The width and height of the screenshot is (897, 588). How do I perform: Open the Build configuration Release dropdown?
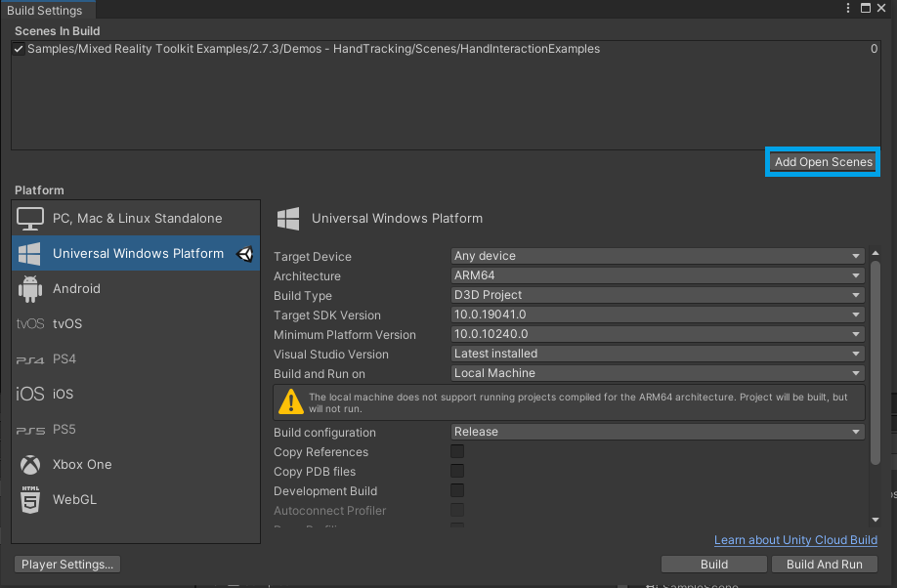tap(658, 432)
